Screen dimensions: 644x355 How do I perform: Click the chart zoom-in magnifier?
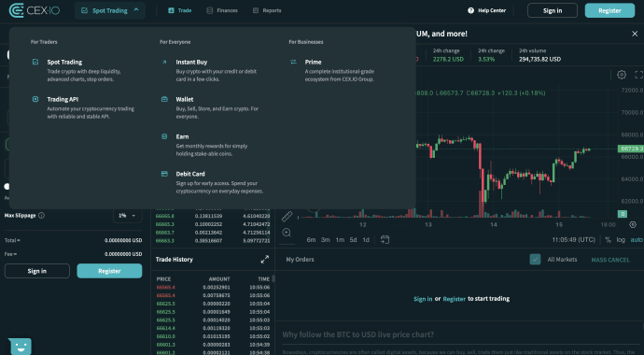[287, 233]
